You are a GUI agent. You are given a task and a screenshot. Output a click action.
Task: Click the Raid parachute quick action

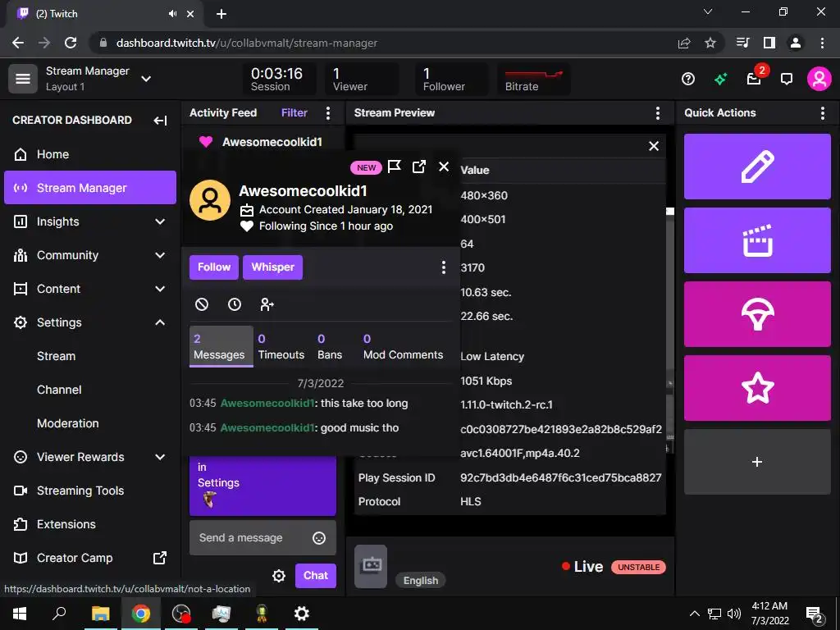click(757, 314)
